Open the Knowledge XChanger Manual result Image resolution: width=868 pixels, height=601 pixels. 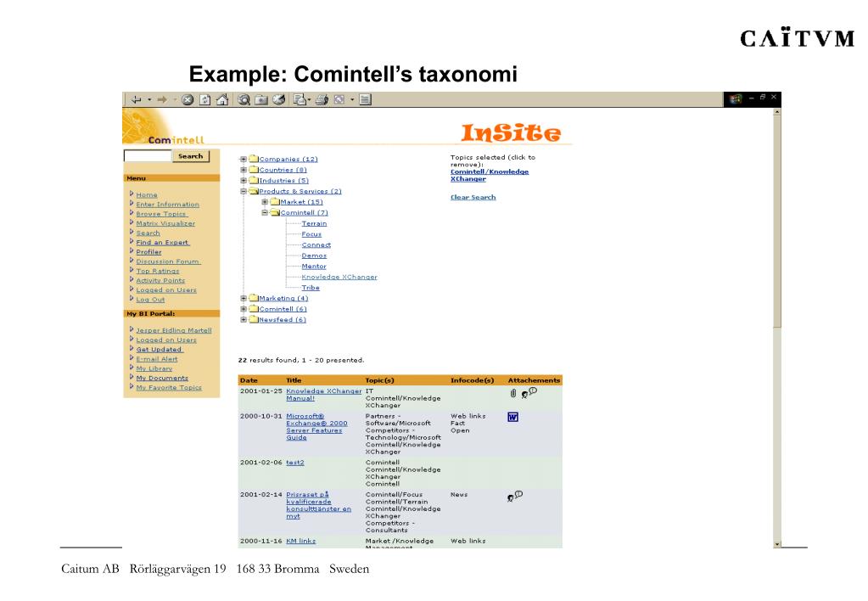tap(323, 395)
